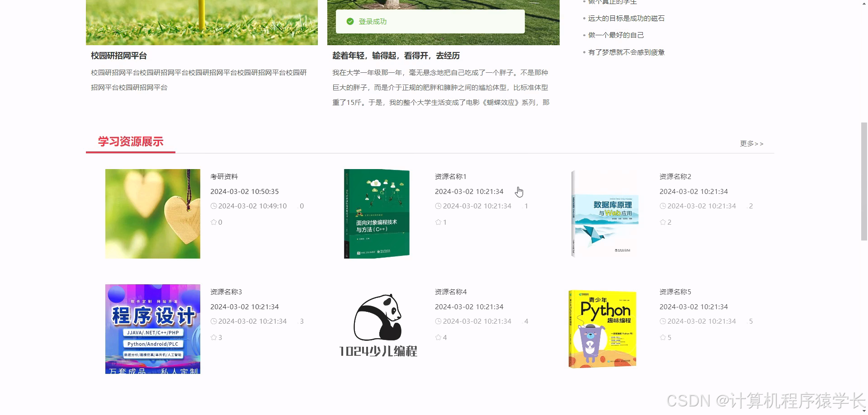Click clock icon on 考研资料 card
This screenshot has height=415, width=868.
tap(213, 206)
